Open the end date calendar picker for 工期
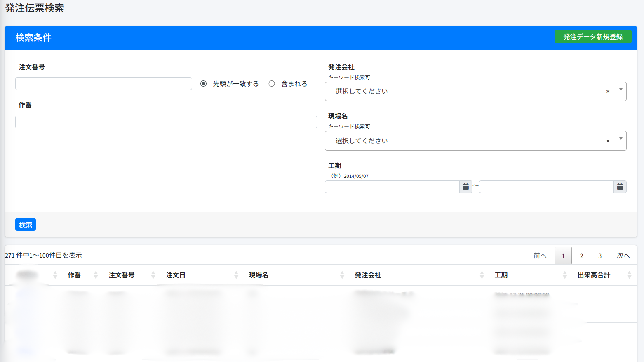The image size is (644, 362). point(620,187)
